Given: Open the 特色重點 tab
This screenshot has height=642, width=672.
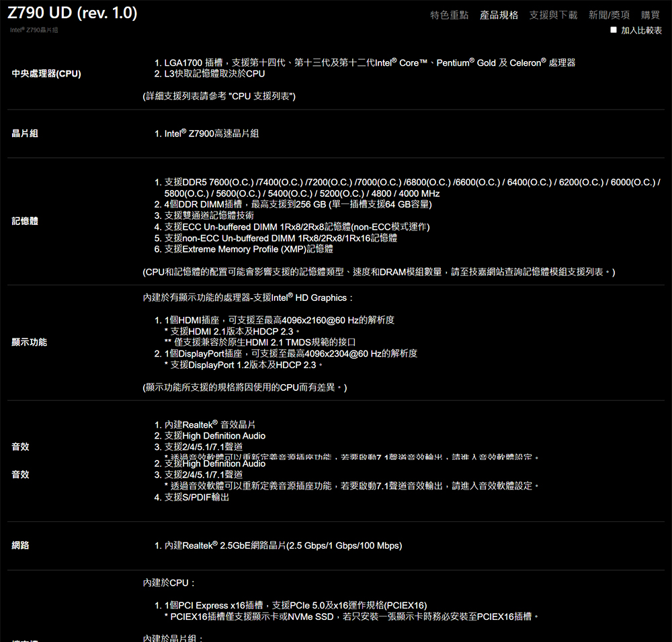Looking at the screenshot, I should click(x=449, y=15).
